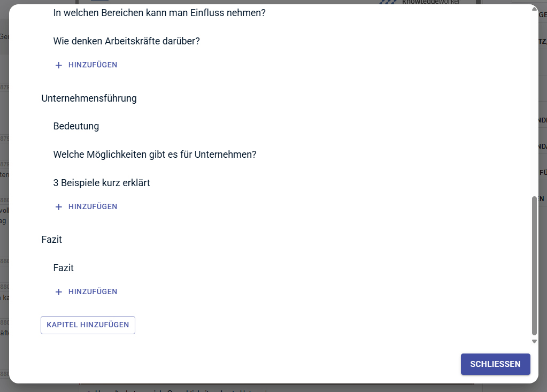Click the plus icon under '3 Beispiele kurz erklärt'
The height and width of the screenshot is (392, 547).
point(58,206)
